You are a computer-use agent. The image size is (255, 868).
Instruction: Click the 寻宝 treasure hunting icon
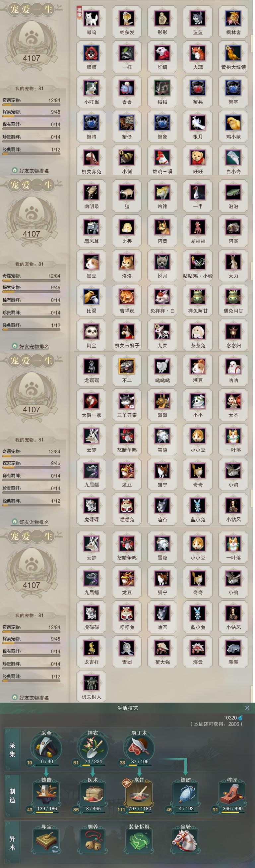pos(46,841)
